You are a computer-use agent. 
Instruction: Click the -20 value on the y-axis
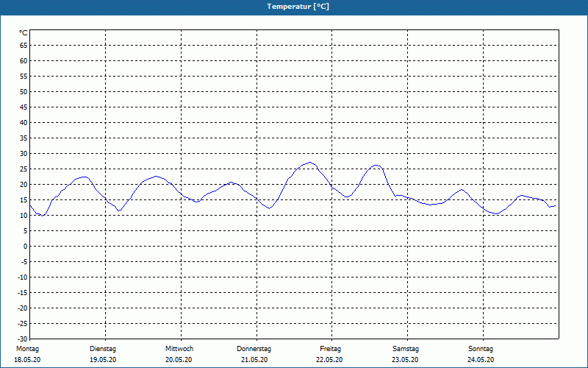(23, 308)
